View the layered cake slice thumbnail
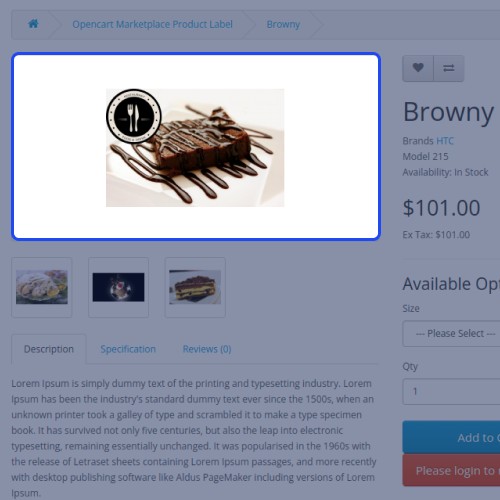The height and width of the screenshot is (500, 500). (195, 287)
